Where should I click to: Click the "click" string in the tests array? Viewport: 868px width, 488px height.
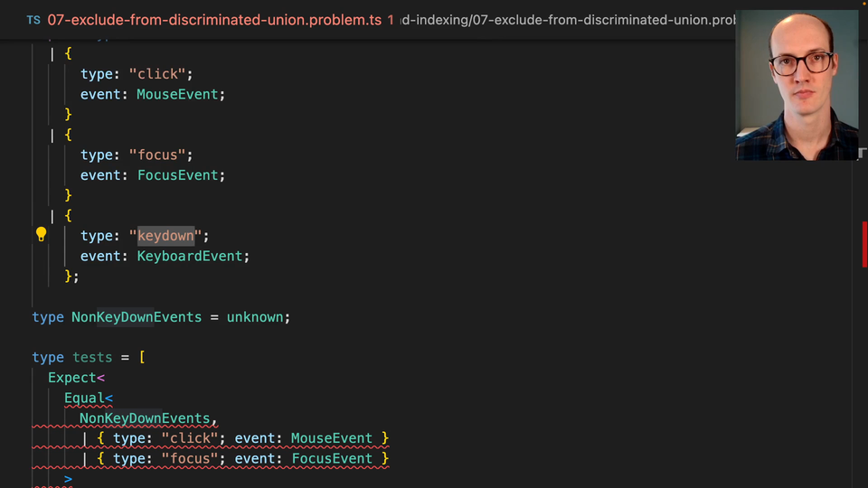click(x=193, y=438)
